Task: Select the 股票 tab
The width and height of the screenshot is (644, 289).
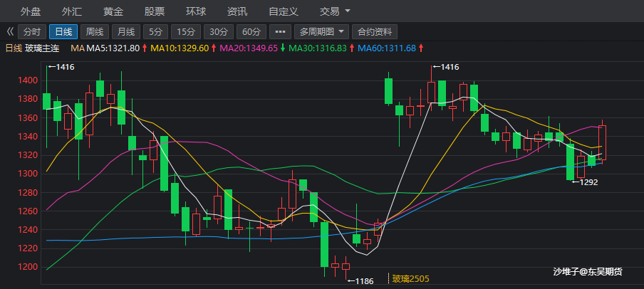Action: click(x=155, y=11)
